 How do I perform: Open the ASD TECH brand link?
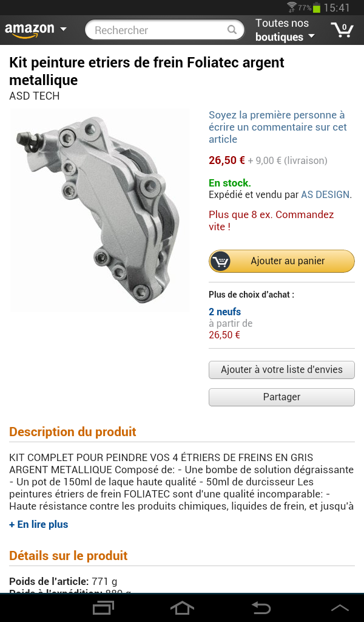click(x=35, y=96)
